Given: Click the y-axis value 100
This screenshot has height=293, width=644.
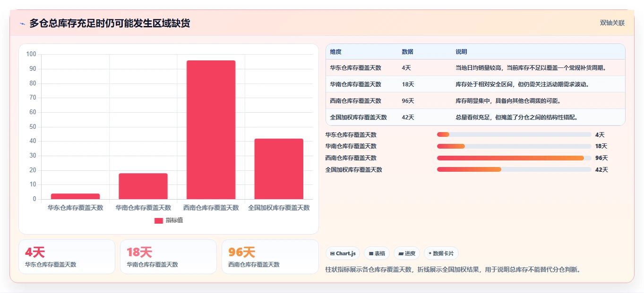Looking at the screenshot, I should tap(31, 54).
